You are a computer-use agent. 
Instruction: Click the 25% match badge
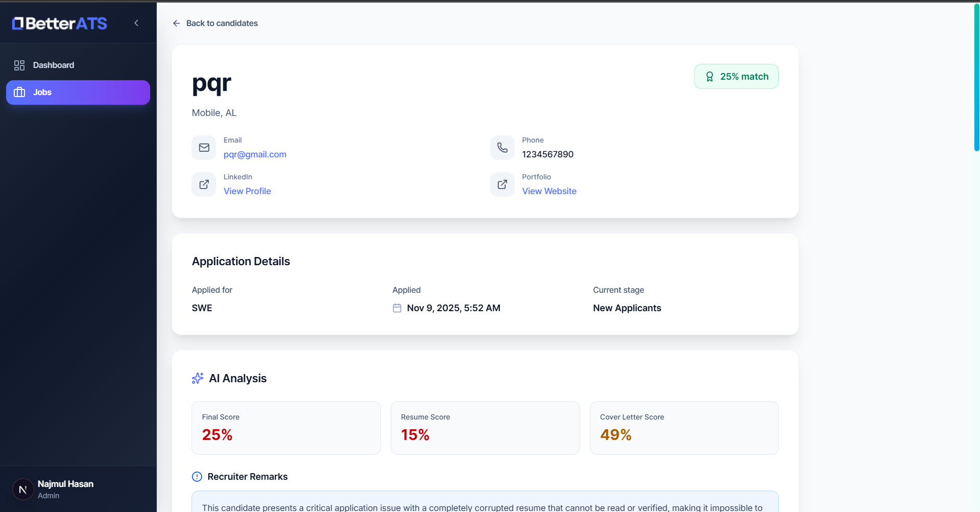(736, 77)
